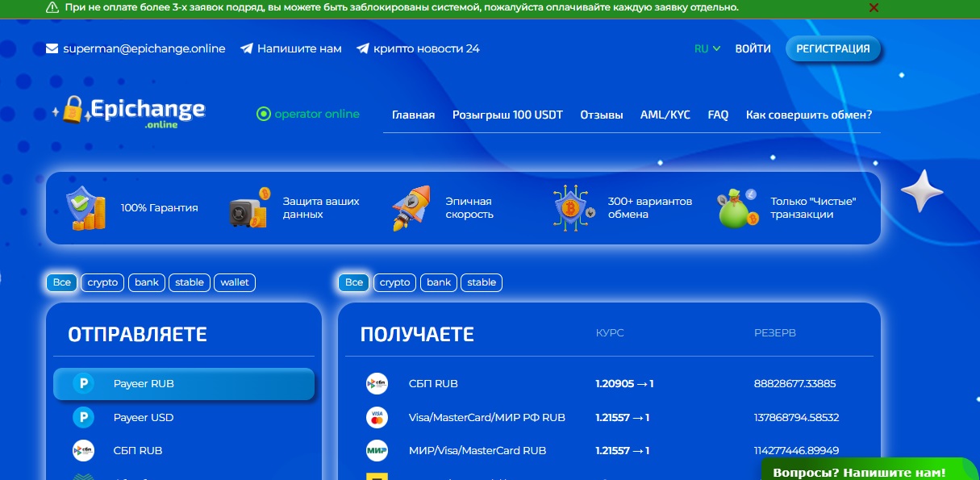Click the rocket icon for Эпичная скорость

(x=411, y=208)
